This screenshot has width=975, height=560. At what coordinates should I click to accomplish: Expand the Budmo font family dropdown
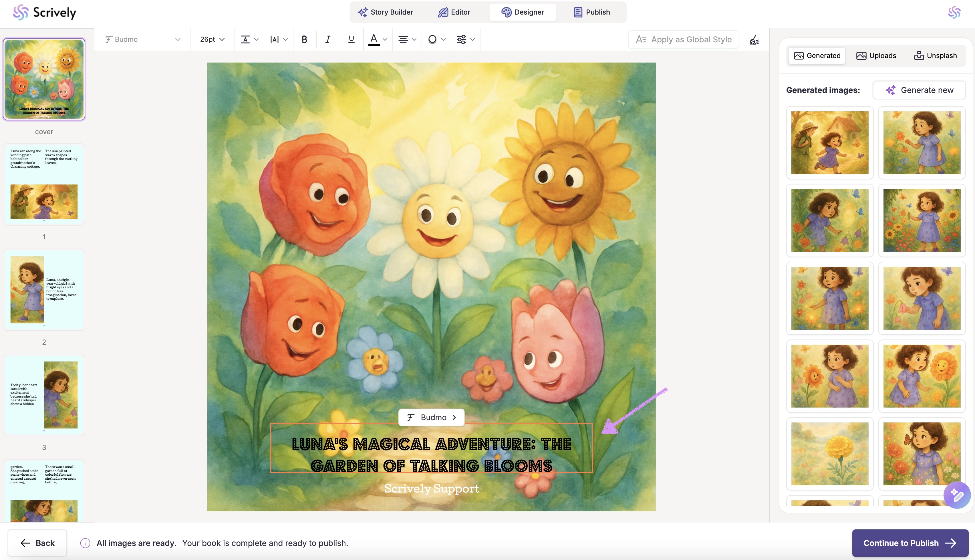click(143, 39)
